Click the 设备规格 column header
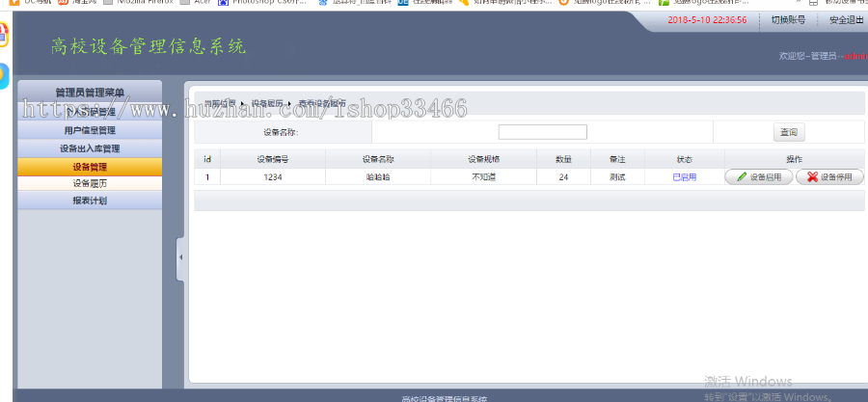This screenshot has height=402, width=868. [484, 159]
